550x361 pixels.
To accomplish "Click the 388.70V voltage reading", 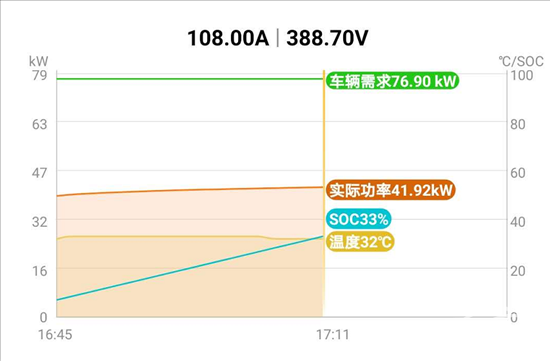I will 327,38.
